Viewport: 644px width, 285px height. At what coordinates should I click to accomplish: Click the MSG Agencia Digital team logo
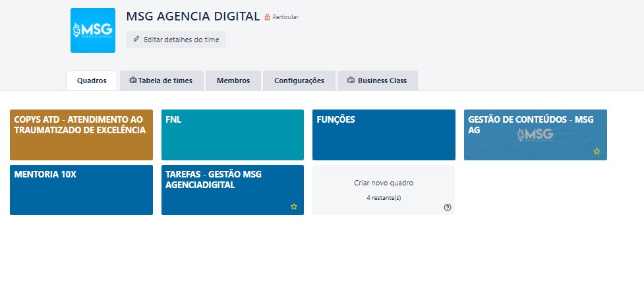(x=93, y=30)
